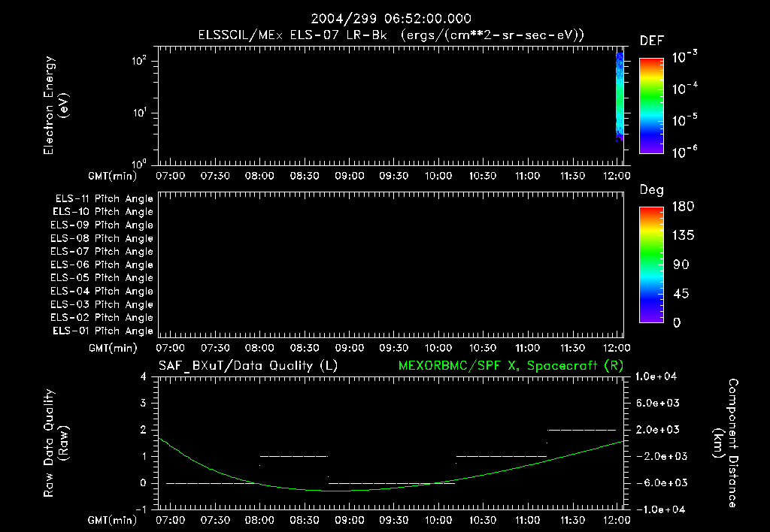The width and height of the screenshot is (770, 532).
Task: Click the ELS-07 Pitch Angle row label
Action: 102,251
